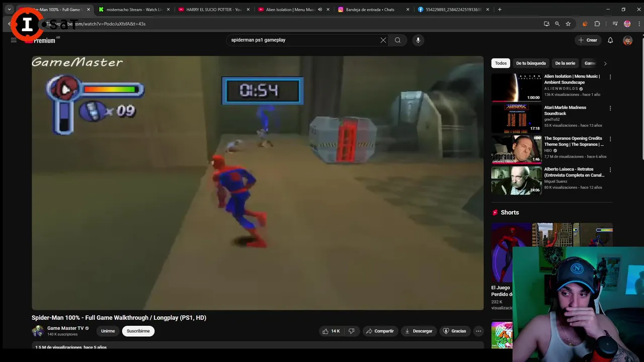The width and height of the screenshot is (644, 362).
Task: Dislike the video with the thumbs-down icon
Action: tap(352, 331)
